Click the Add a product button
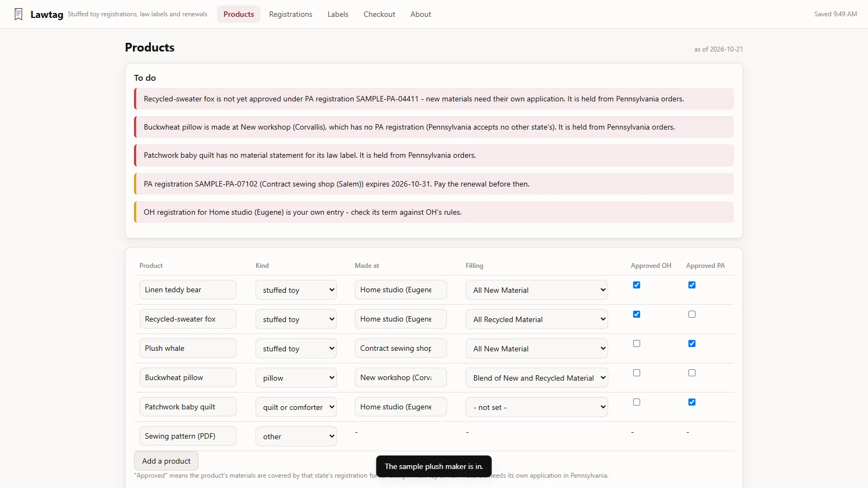The height and width of the screenshot is (488, 868). point(166,461)
